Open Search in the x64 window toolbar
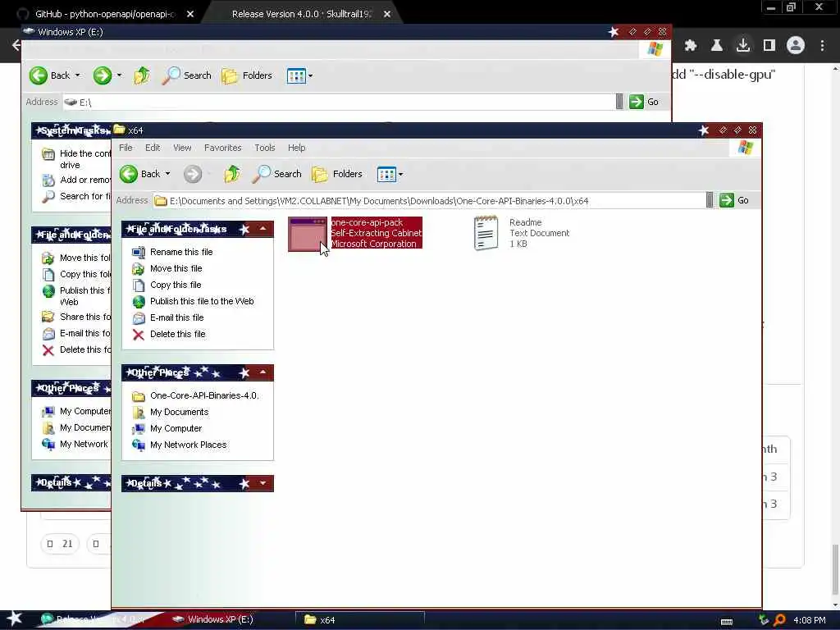Viewport: 840px width, 630px height. click(276, 174)
